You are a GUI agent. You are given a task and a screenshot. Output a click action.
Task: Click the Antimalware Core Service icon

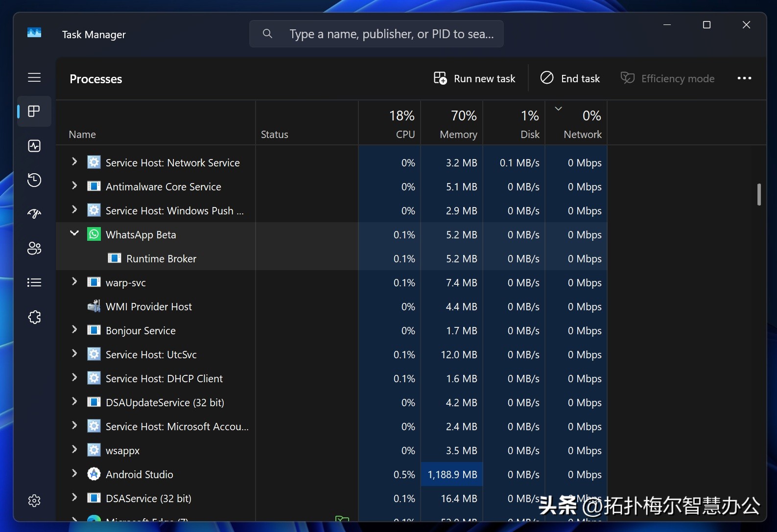tap(94, 186)
